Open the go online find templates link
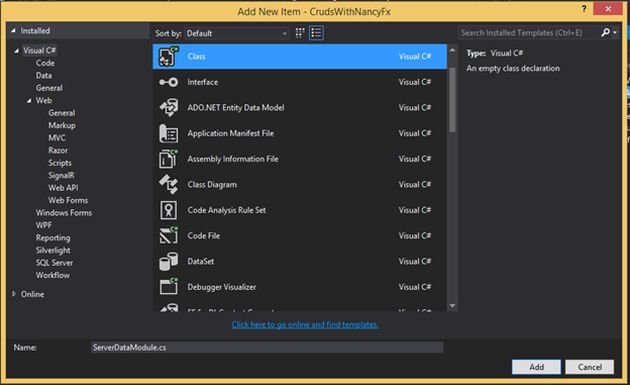630x385 pixels. point(305,324)
